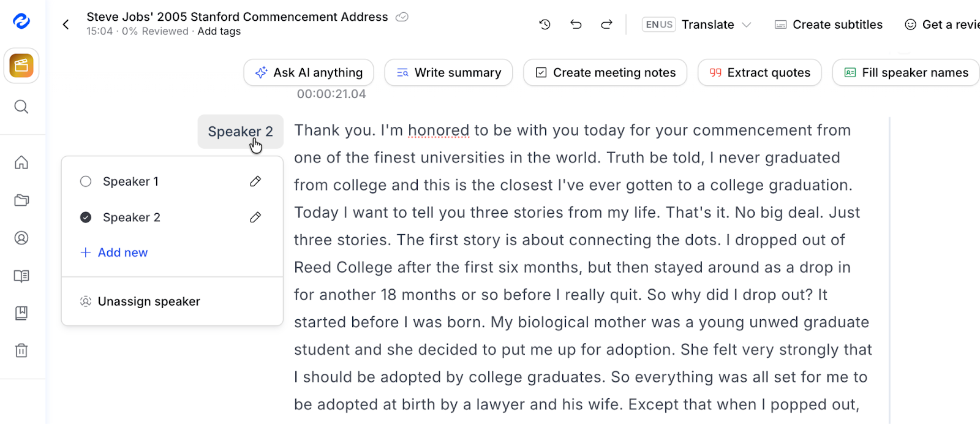Image resolution: width=980 pixels, height=424 pixels.
Task: Click the redo arrow icon
Action: point(606,25)
